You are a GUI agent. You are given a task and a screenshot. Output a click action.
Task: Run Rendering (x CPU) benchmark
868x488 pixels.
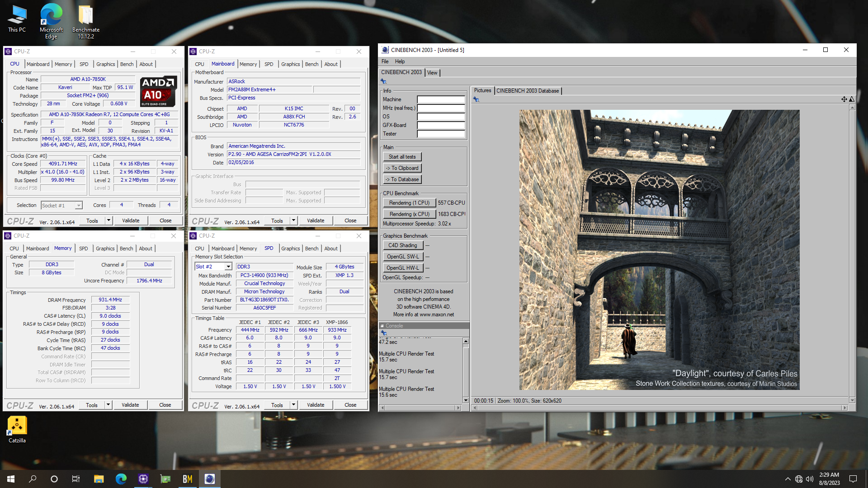tap(409, 214)
